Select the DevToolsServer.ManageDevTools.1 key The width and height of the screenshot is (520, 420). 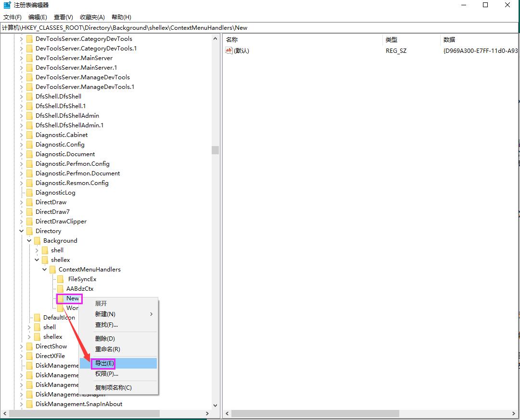(x=85, y=87)
